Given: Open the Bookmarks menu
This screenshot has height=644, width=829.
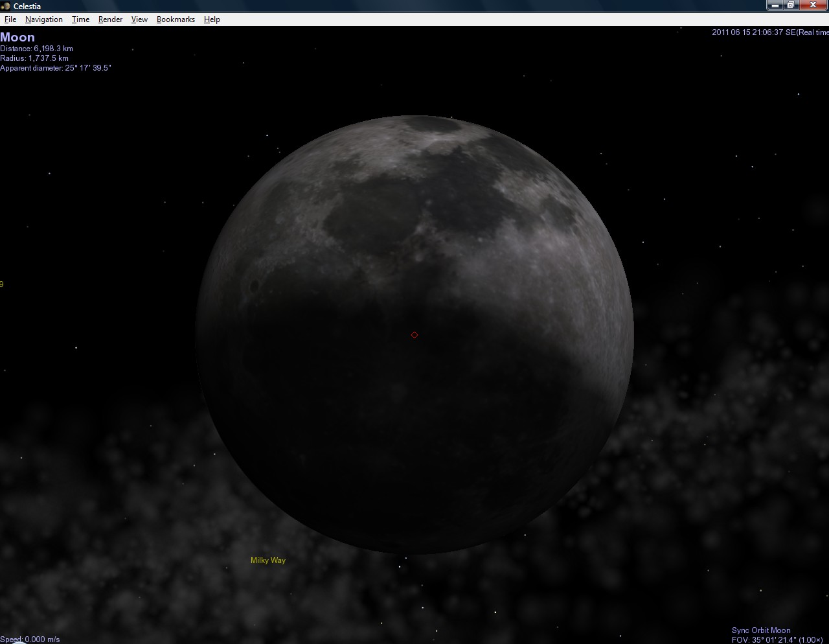Looking at the screenshot, I should [176, 19].
